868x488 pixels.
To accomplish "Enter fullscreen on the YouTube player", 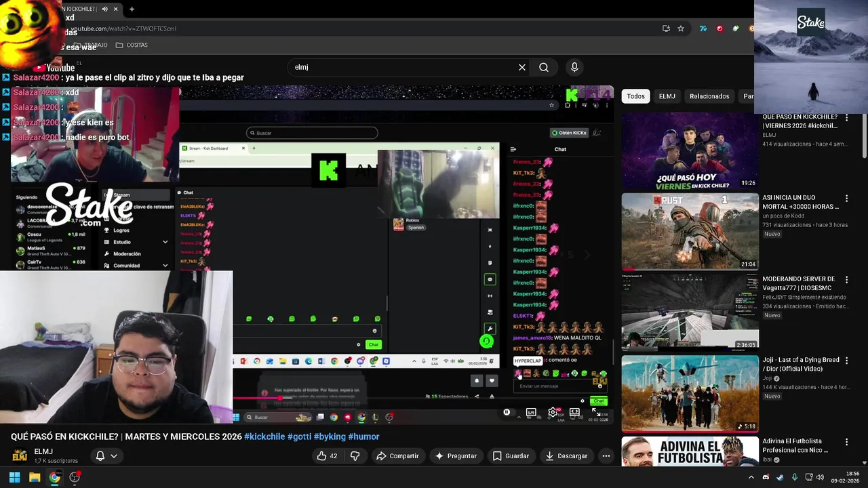I will tap(595, 412).
